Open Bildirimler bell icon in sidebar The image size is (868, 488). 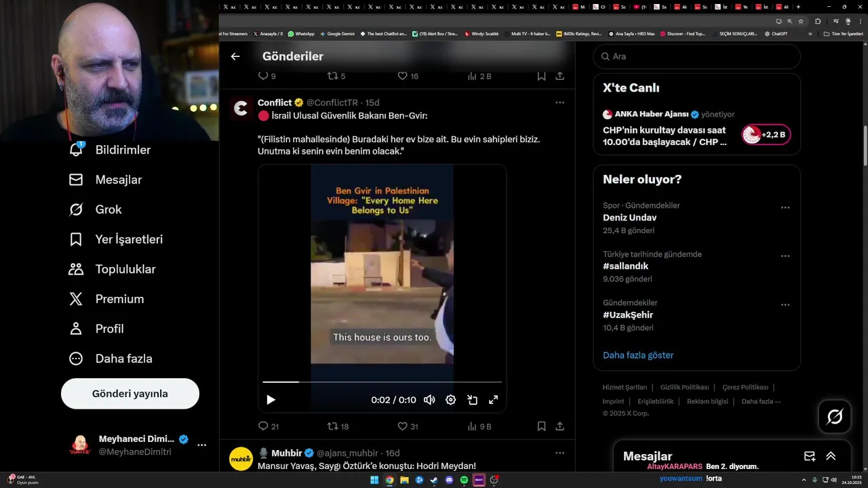[x=76, y=150]
